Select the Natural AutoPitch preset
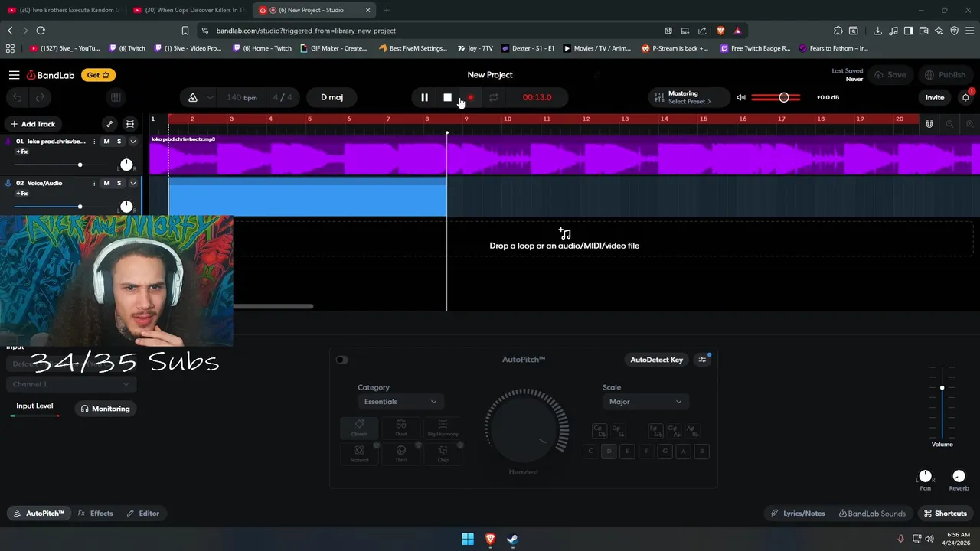The image size is (980, 551). point(359,454)
